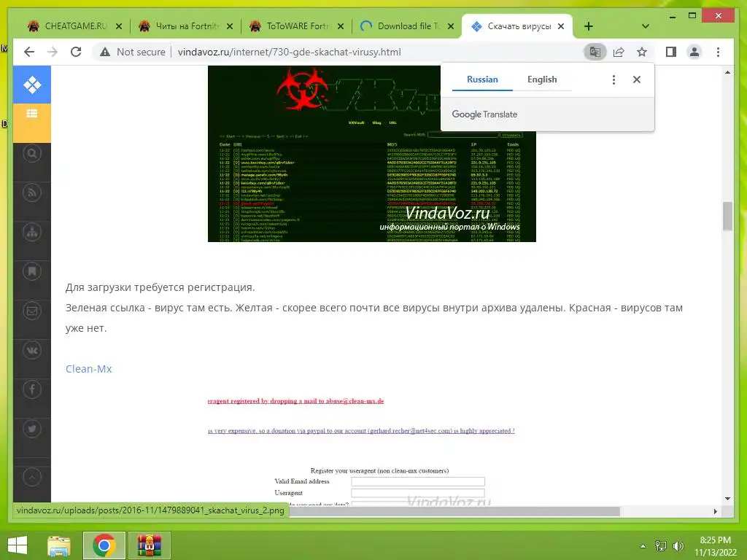Click the horizontal scrollbar thumb
This screenshot has height=560, width=747.
pos(455,511)
